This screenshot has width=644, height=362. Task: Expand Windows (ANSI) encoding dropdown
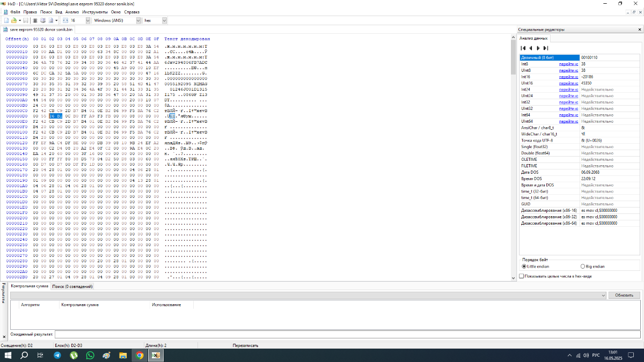coord(116,20)
